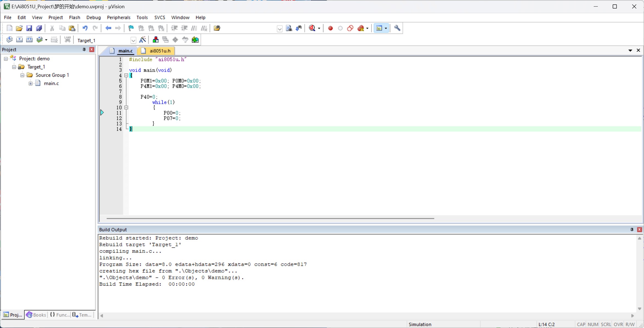Undo the last edit
The height and width of the screenshot is (328, 644).
point(85,28)
